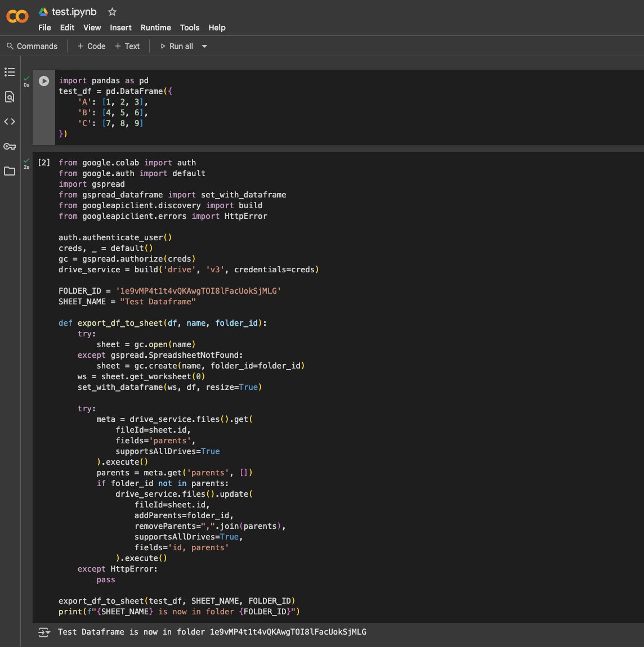Rename the notebook title test.ipynb
Image resolution: width=644 pixels, height=647 pixels.
click(x=74, y=12)
